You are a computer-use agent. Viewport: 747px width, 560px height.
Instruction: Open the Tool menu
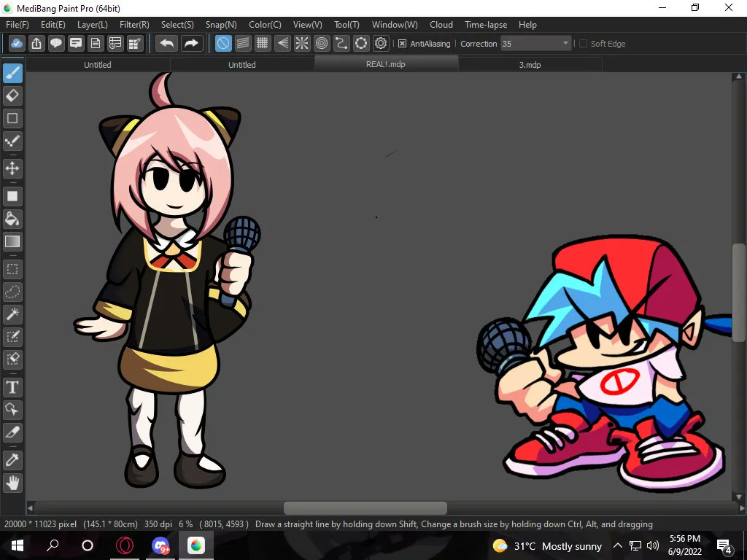click(x=347, y=25)
